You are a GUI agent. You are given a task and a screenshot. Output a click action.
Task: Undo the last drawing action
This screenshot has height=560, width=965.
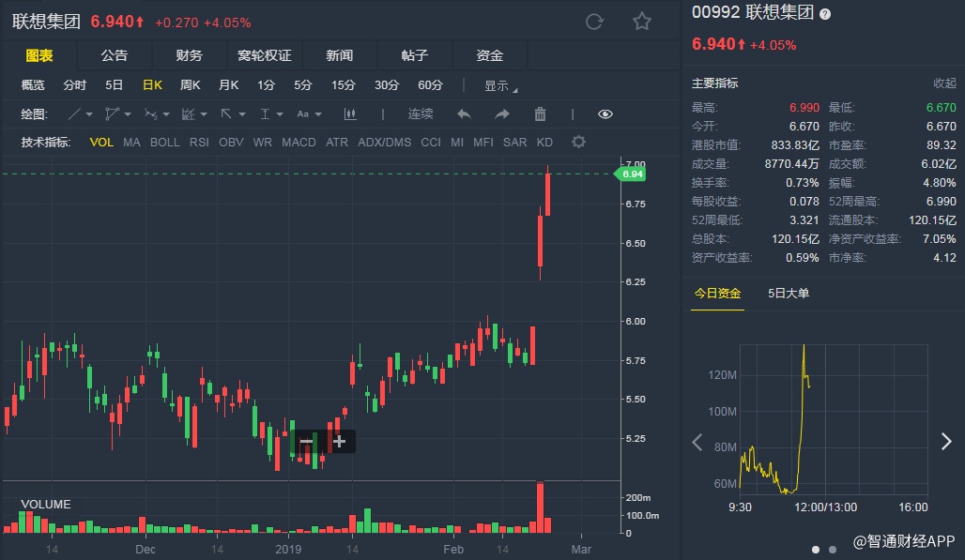(464, 114)
